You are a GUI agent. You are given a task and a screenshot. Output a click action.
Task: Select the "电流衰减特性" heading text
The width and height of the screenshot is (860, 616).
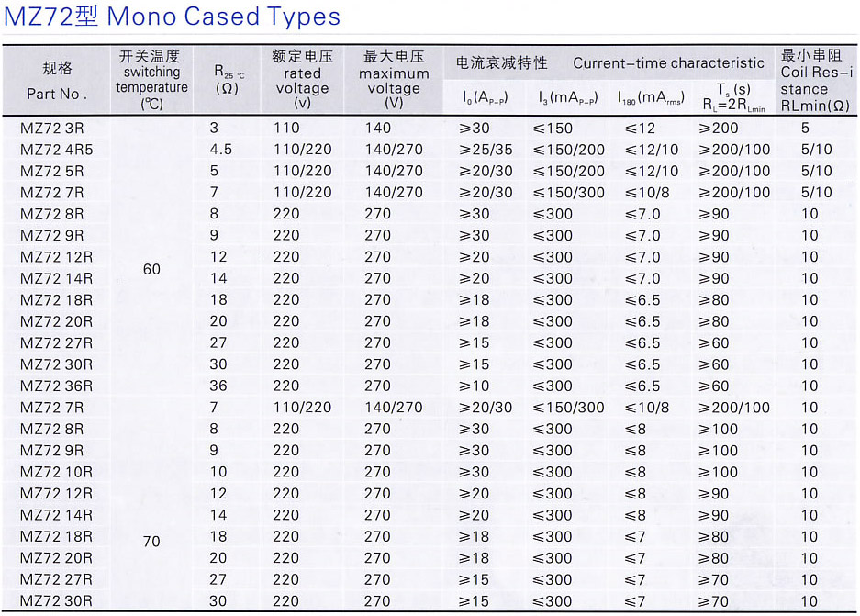pyautogui.click(x=501, y=63)
